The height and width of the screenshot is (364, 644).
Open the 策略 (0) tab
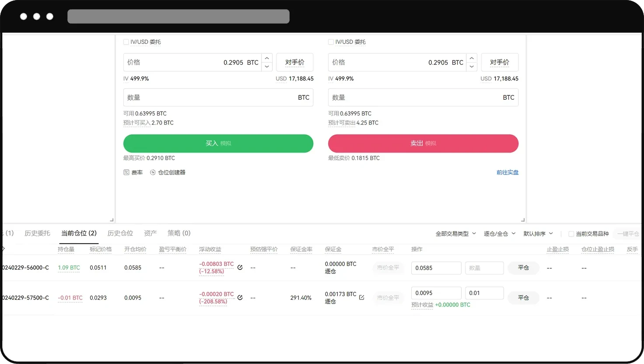coord(179,233)
